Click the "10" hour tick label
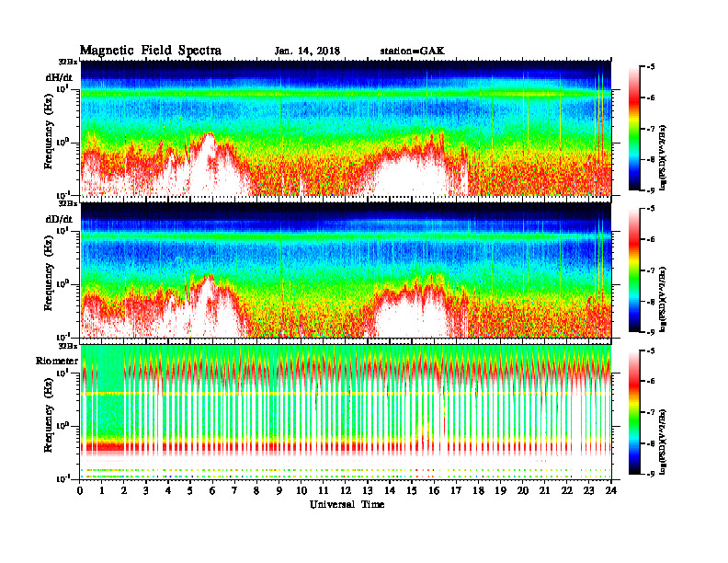 coord(301,490)
